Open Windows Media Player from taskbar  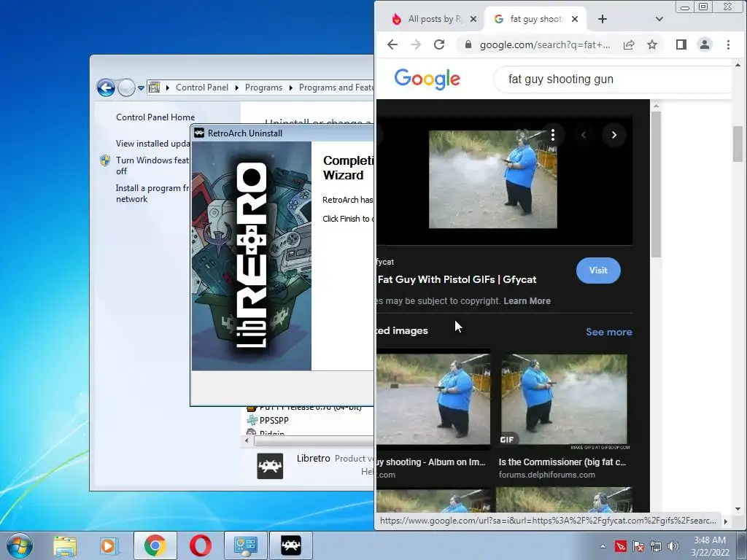point(108,545)
